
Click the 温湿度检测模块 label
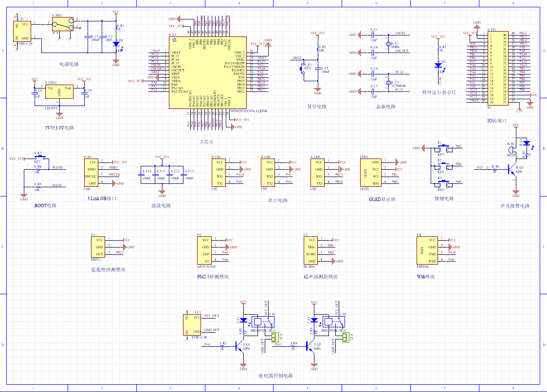[x=108, y=269]
